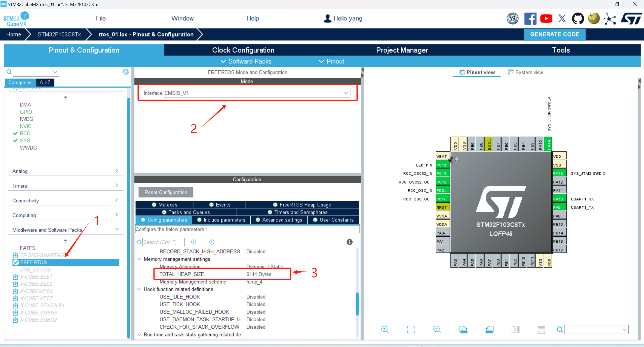Click the GENERATE CODE button
Image resolution: width=644 pixels, height=347 pixels.
(554, 34)
